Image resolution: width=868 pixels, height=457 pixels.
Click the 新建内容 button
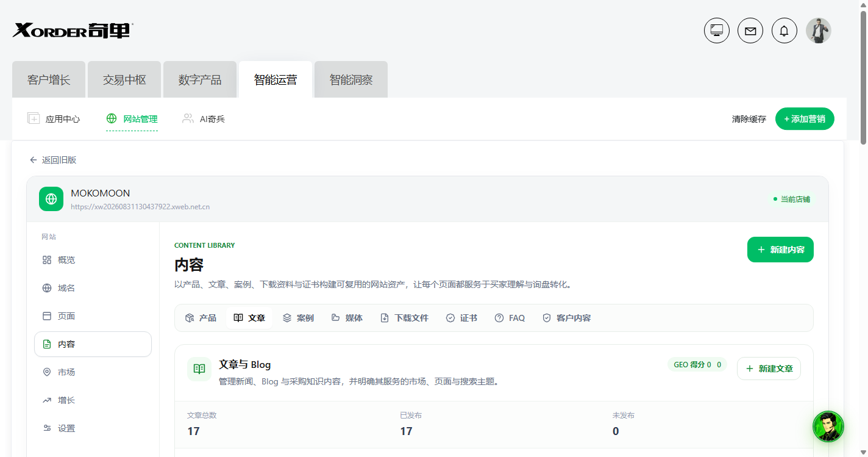780,250
